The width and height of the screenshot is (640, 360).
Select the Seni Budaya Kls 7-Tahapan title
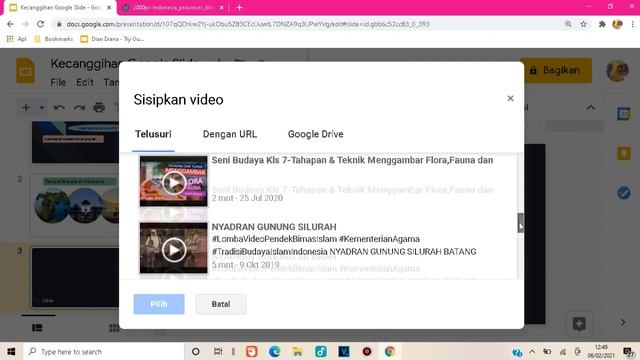tap(352, 160)
